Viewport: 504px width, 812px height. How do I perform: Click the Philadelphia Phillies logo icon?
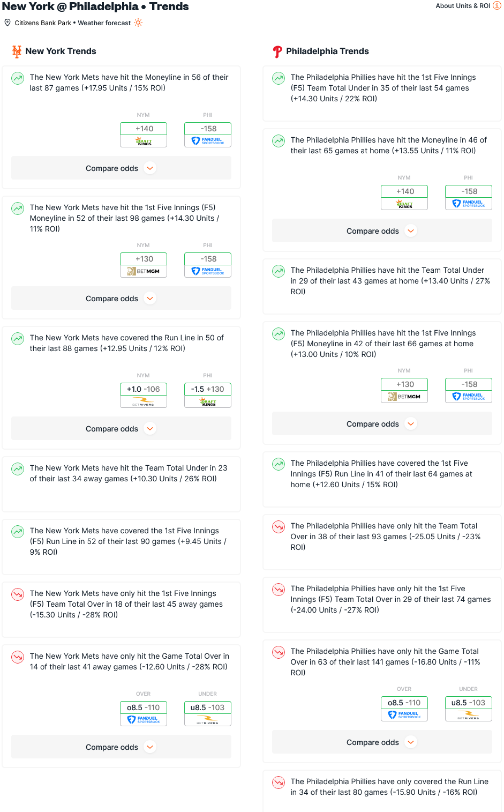tap(277, 51)
